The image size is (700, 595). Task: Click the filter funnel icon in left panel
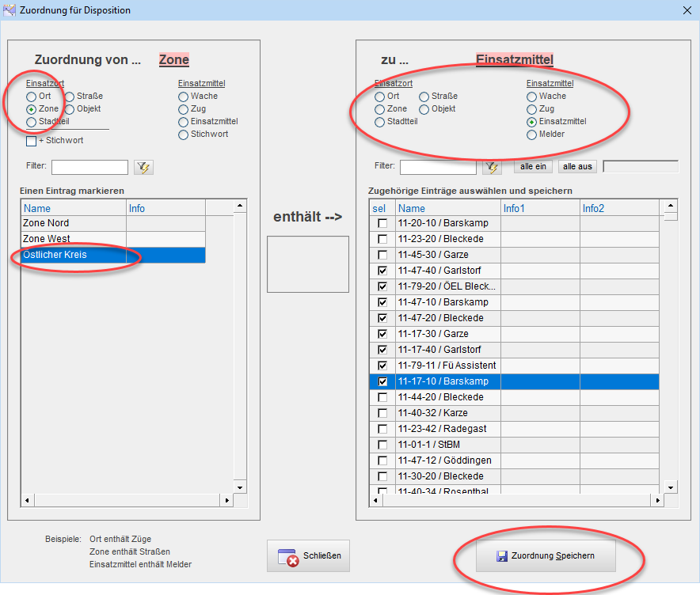143,167
